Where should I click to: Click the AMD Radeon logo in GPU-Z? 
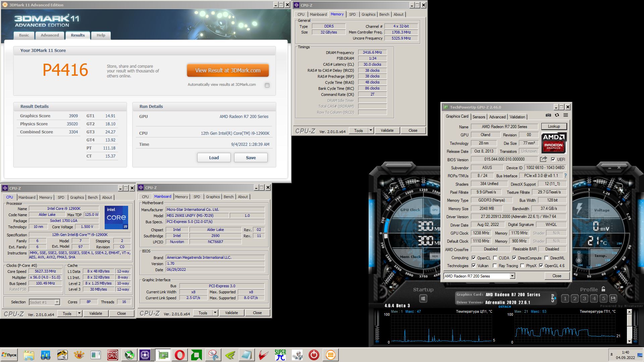click(x=554, y=143)
